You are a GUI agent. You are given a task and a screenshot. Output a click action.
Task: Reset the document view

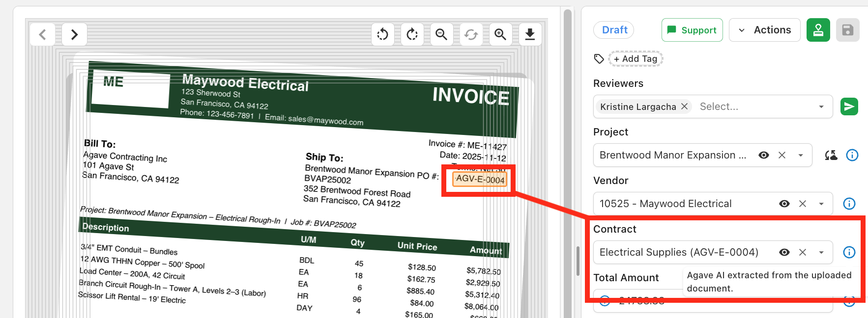point(471,34)
